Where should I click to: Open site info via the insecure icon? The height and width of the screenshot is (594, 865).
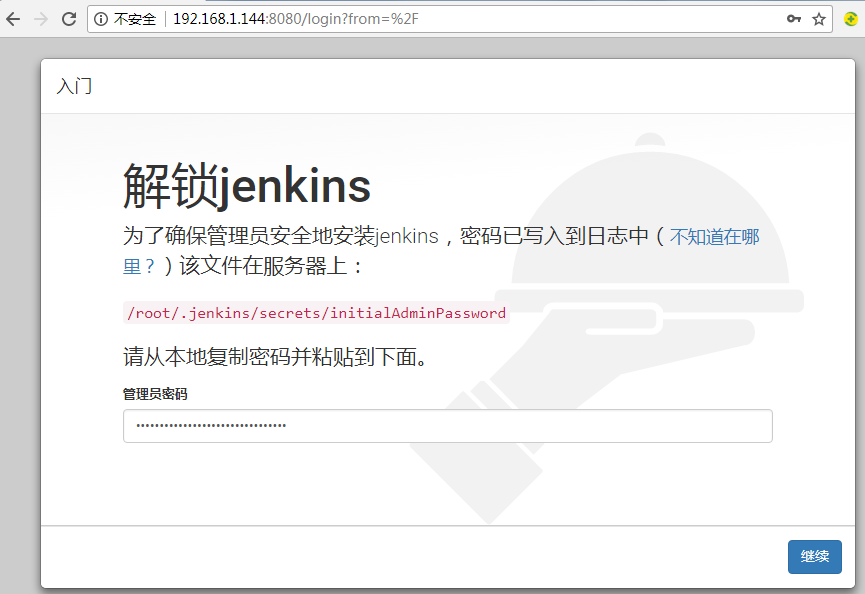click(x=101, y=19)
